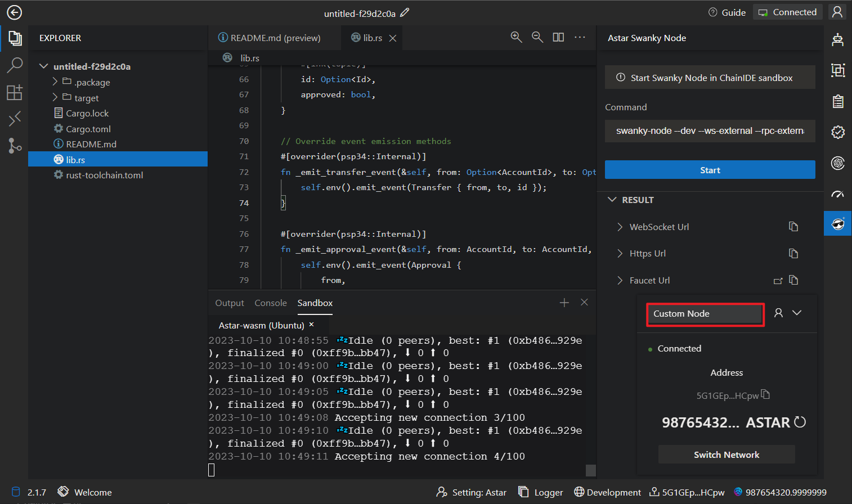The image size is (852, 504).
Task: Switch to README.md (preview) tab
Action: click(x=275, y=38)
